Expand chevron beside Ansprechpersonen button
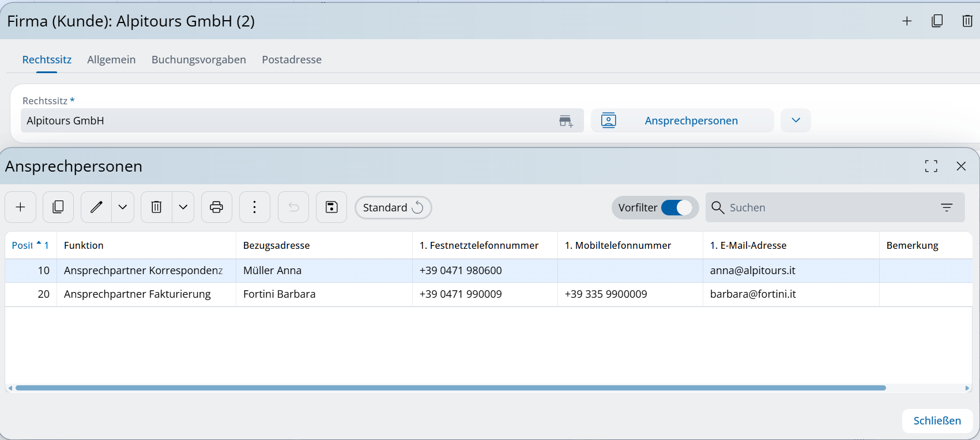The height and width of the screenshot is (440, 980). point(796,120)
